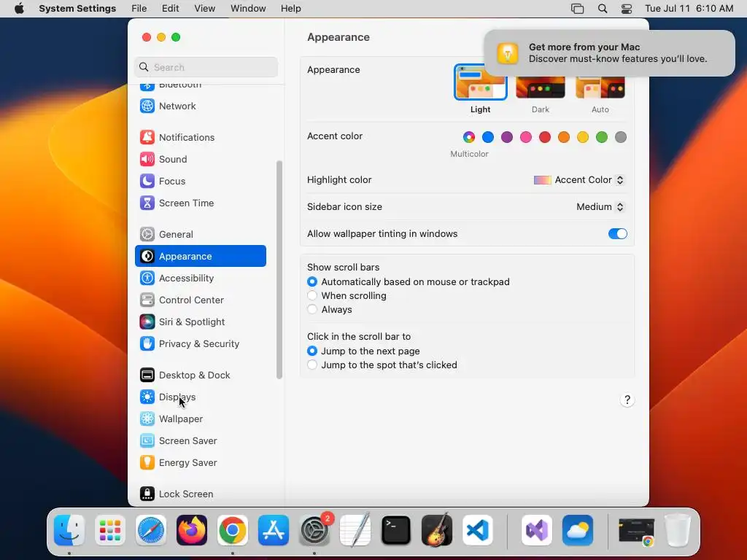Launch Google Chrome from the Dock
This screenshot has height=560, width=747.
[233, 530]
